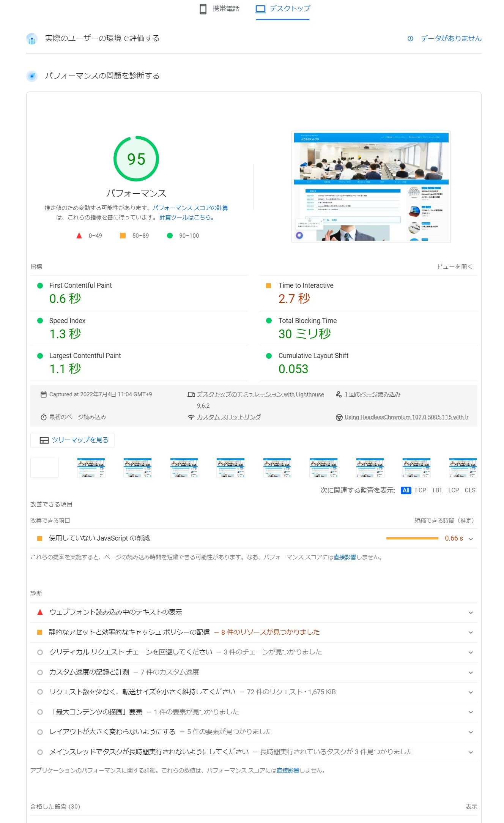Open the large page screenshot preview

click(371, 187)
